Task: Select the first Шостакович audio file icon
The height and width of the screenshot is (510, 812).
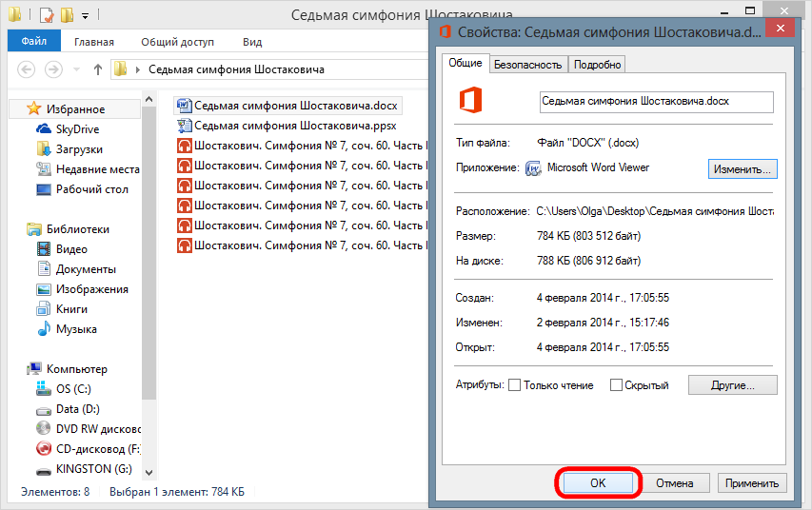Action: point(184,146)
